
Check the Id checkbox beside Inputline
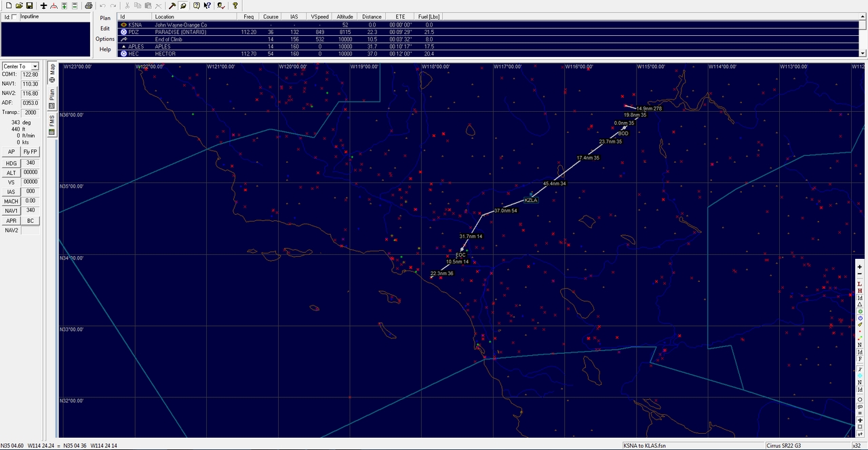click(15, 16)
